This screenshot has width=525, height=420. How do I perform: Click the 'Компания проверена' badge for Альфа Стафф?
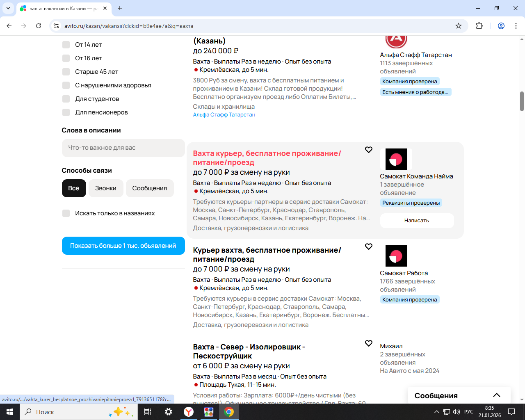tap(410, 82)
